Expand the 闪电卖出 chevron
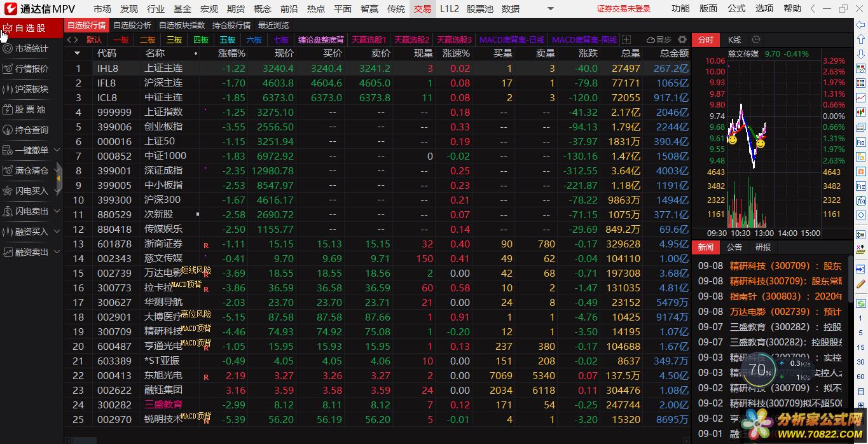 click(x=57, y=211)
